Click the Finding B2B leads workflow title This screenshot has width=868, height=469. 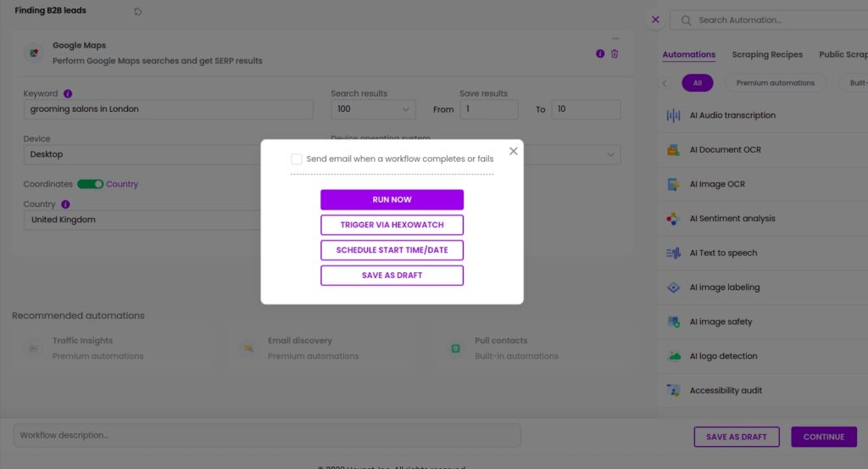(50, 10)
